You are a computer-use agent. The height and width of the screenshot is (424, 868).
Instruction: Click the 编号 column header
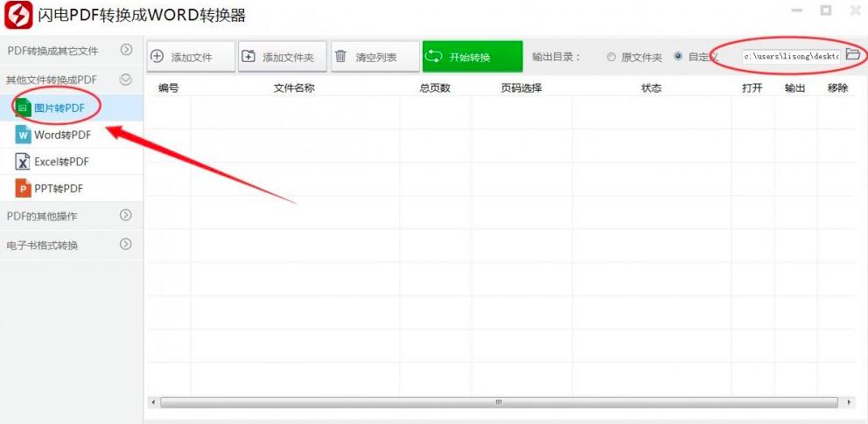tap(168, 88)
